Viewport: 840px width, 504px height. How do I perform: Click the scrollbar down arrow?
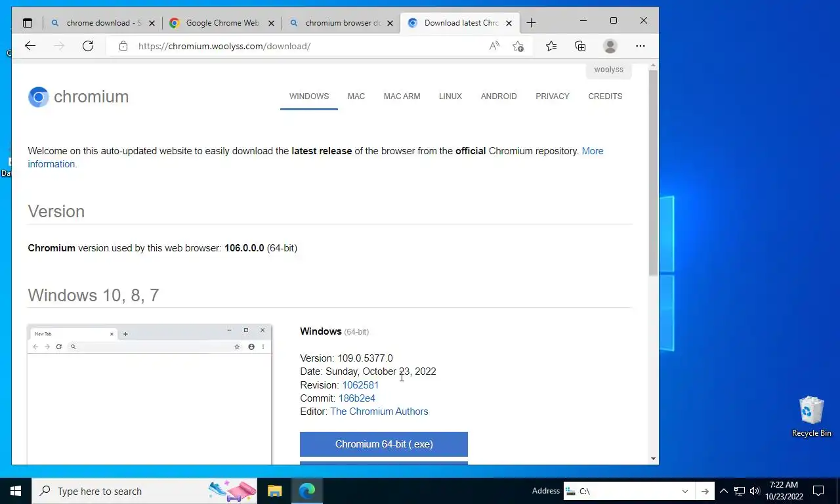[653, 459]
